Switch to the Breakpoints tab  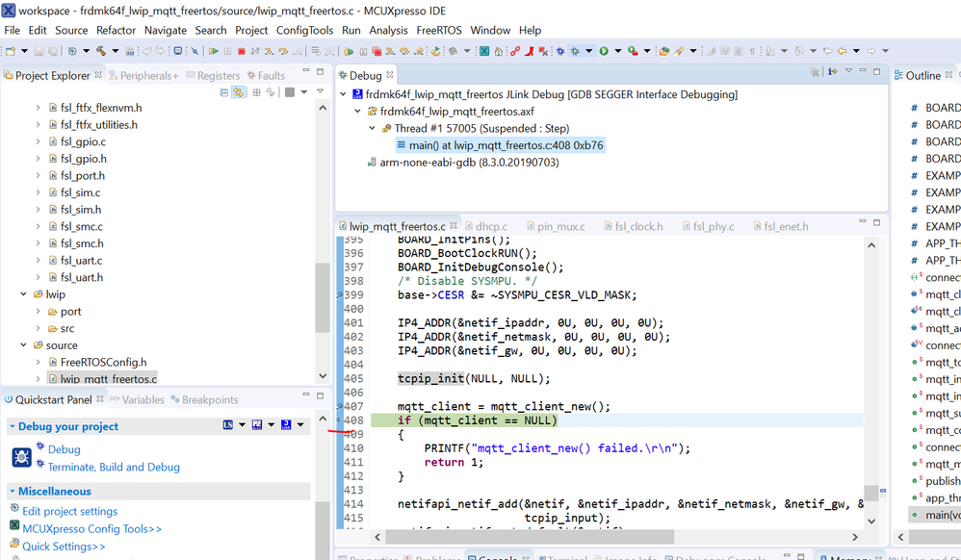pos(204,399)
